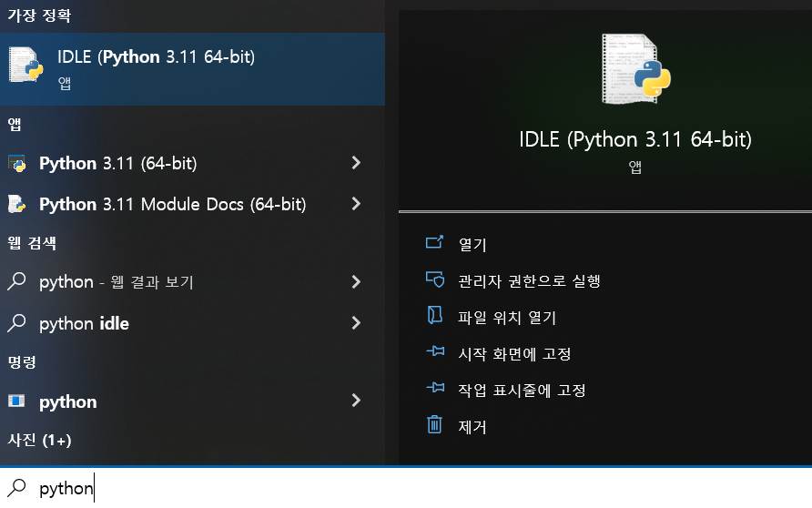Viewport: 812px width, 508px height.
Task: Choose 파일 위치 열기
Action: point(506,318)
